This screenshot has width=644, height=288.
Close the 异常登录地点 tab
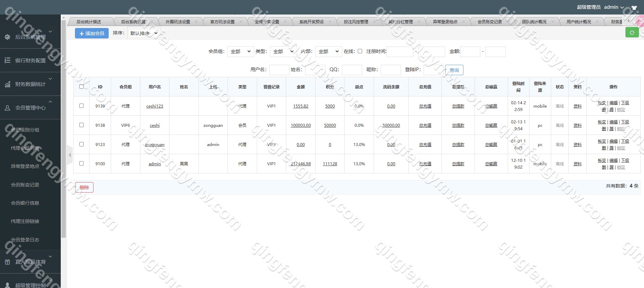tap(464, 22)
